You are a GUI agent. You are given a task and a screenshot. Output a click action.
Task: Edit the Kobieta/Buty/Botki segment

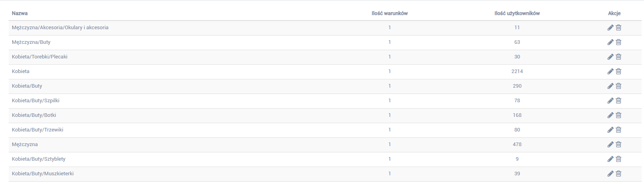click(x=610, y=115)
